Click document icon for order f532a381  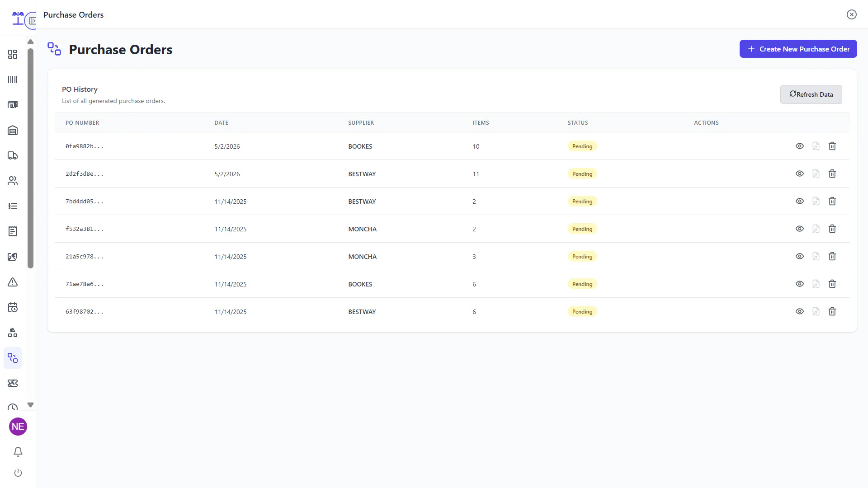(x=816, y=229)
